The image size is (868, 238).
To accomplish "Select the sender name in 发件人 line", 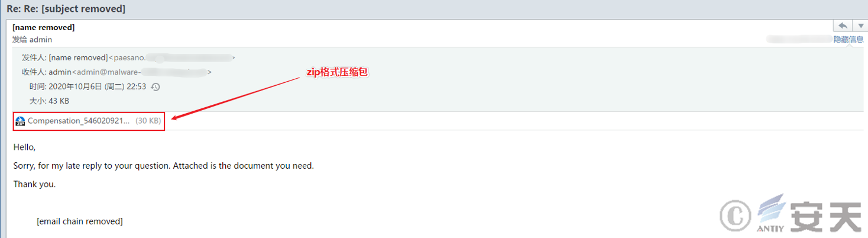I will tap(78, 57).
